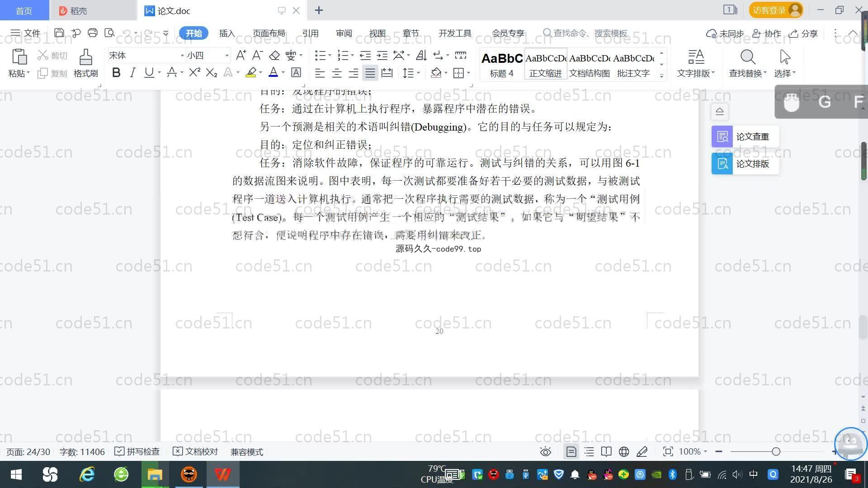Toggle italic formatting
Screen dimensions: 868x488
pos(132,73)
